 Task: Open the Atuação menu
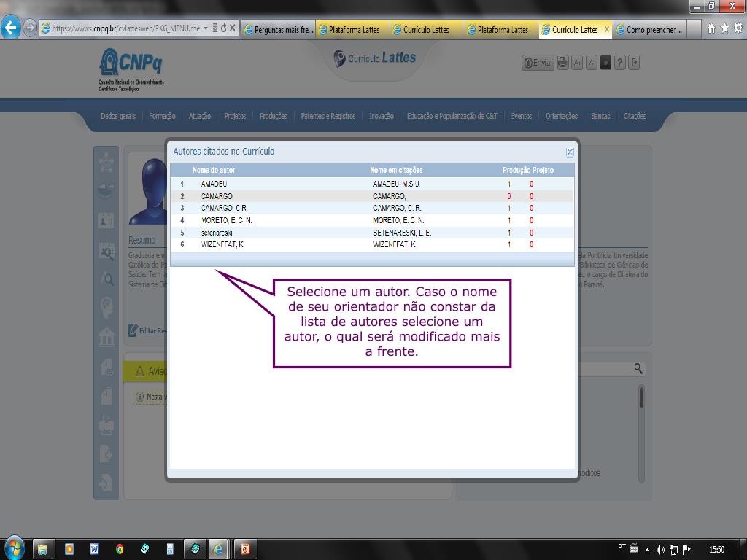200,116
